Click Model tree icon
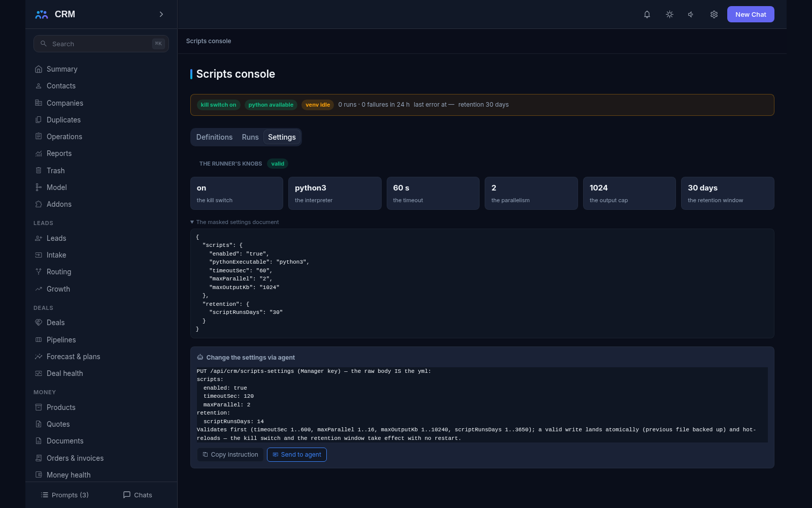The height and width of the screenshot is (508, 812). coord(39,187)
